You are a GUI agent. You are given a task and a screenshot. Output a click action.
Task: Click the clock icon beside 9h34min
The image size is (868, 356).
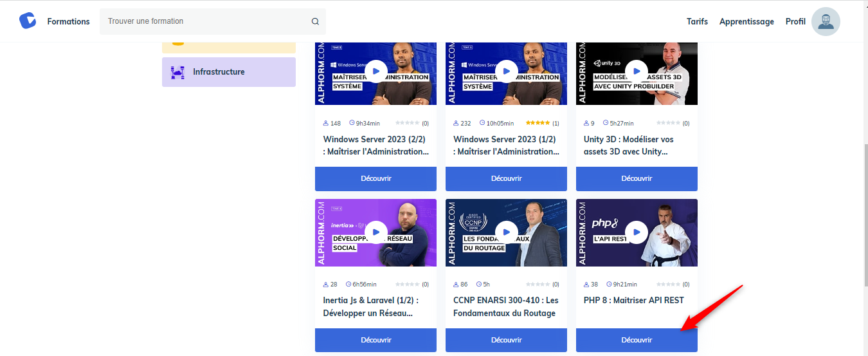pyautogui.click(x=352, y=123)
